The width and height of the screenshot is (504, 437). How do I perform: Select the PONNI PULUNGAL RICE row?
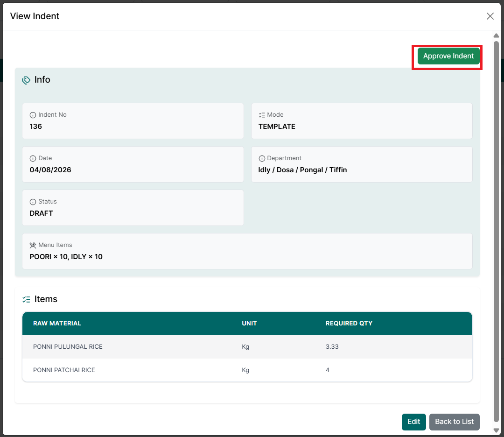(x=247, y=346)
